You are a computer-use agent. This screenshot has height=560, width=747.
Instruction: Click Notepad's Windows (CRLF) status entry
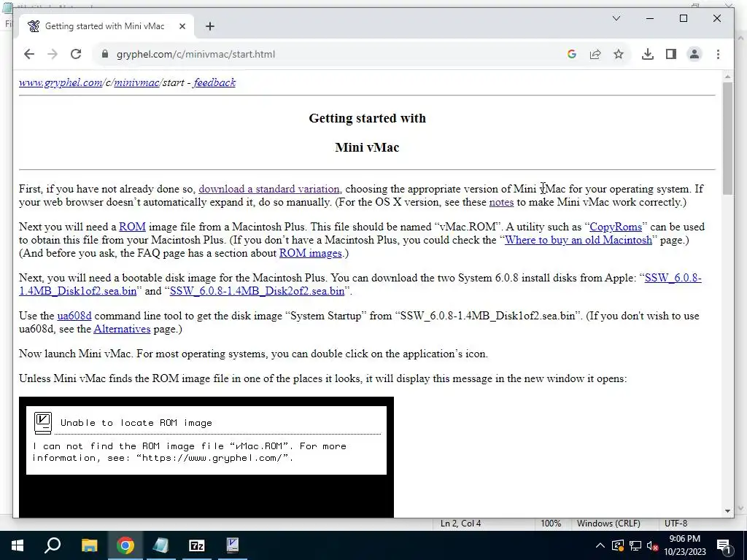pos(608,524)
